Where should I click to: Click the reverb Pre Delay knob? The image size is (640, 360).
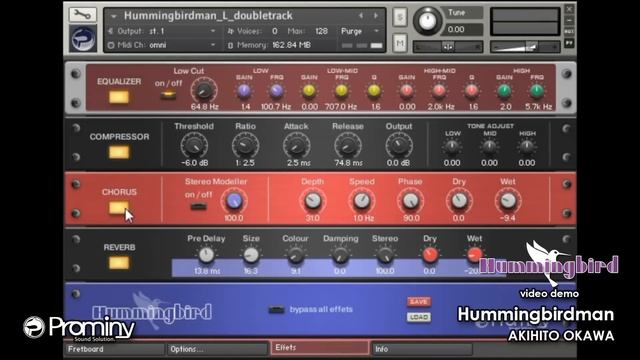tap(207, 256)
